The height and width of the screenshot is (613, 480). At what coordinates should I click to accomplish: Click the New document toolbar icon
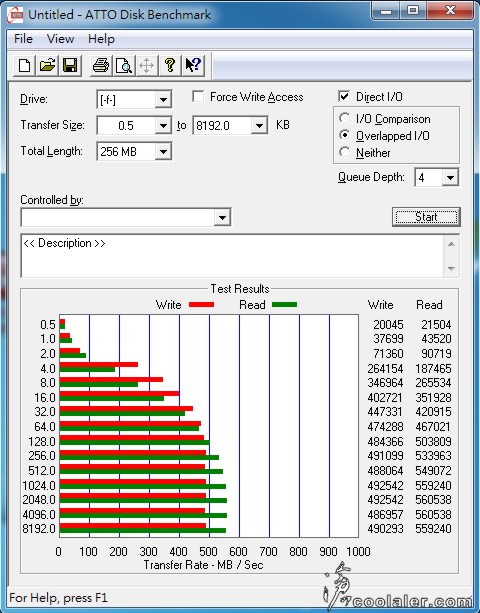24,65
